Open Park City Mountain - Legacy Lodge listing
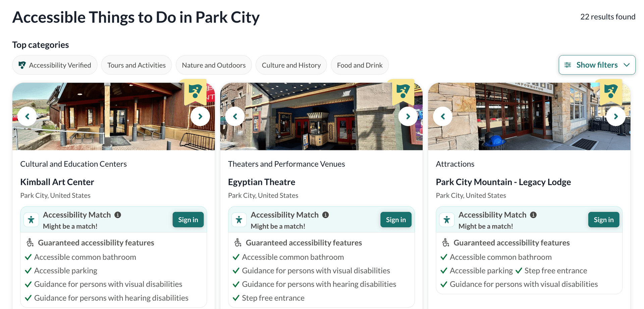The image size is (644, 309). click(503, 182)
